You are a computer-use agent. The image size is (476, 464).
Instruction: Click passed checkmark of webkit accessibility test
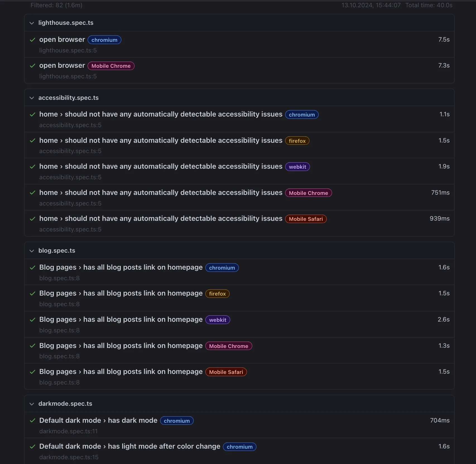pos(33,167)
